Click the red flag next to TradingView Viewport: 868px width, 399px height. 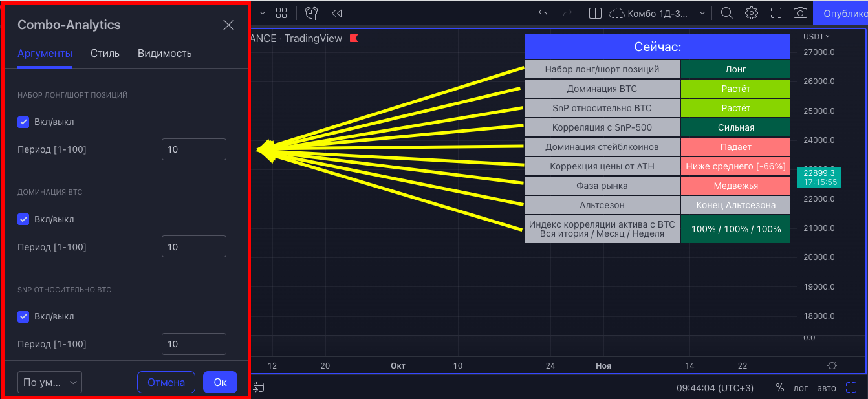click(354, 38)
